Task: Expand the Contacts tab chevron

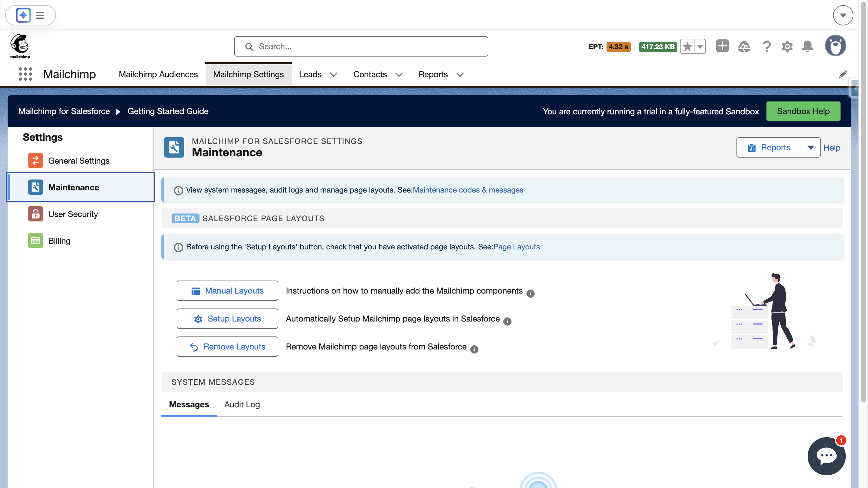Action: pyautogui.click(x=399, y=74)
